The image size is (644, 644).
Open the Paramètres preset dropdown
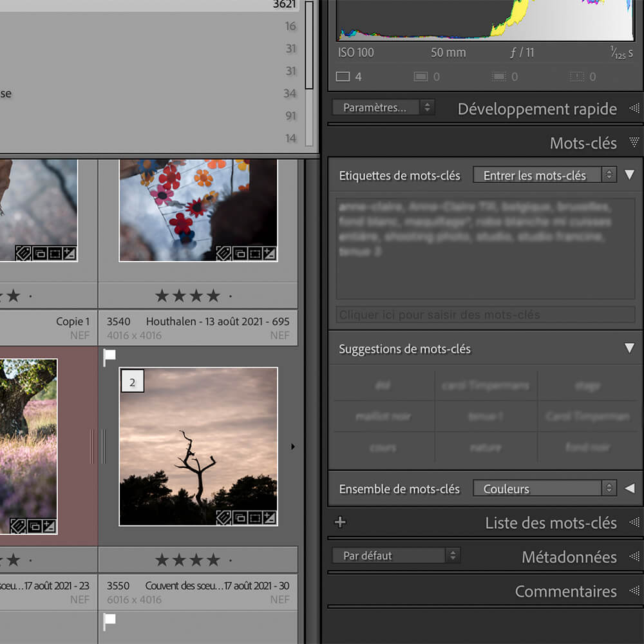click(x=383, y=107)
